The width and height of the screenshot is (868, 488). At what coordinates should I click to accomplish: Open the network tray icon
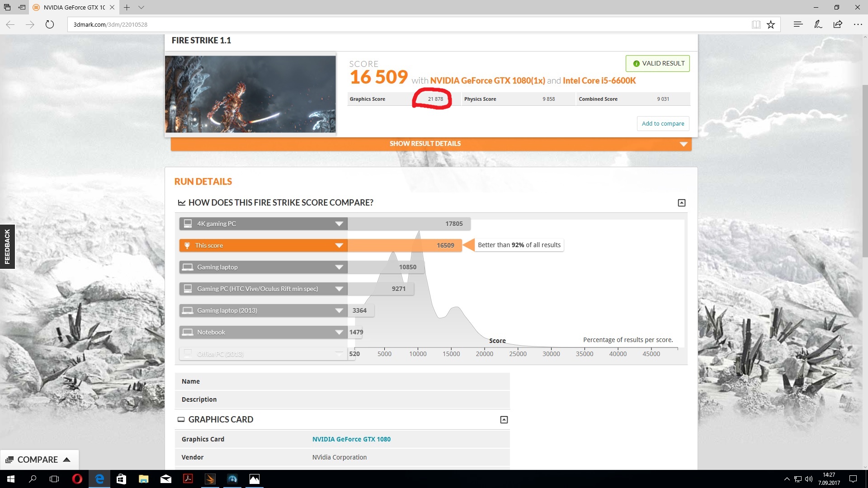798,479
